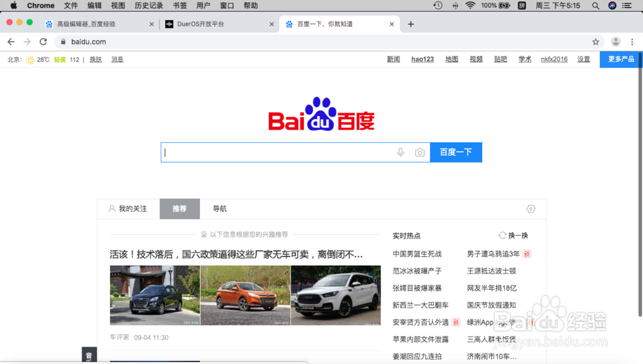643x364 pixels.
Task: Open a new tab with plus button
Action: coord(410,24)
